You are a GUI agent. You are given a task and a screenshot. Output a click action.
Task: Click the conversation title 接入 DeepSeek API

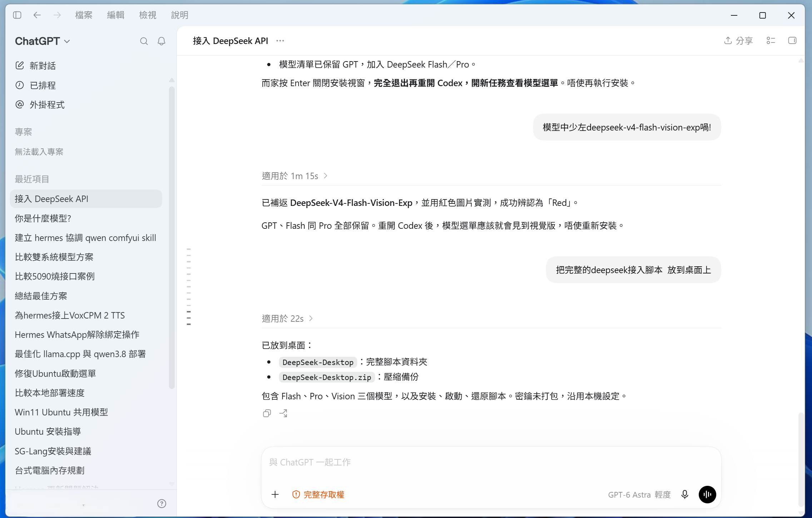[x=230, y=41]
